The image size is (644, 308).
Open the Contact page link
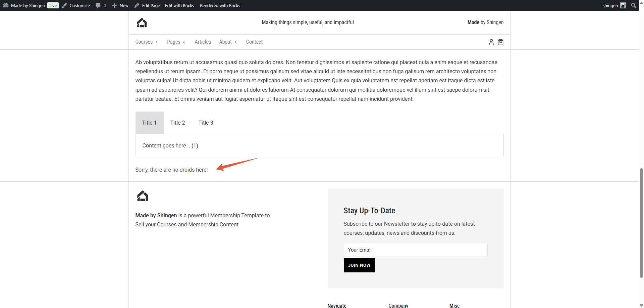pyautogui.click(x=254, y=42)
